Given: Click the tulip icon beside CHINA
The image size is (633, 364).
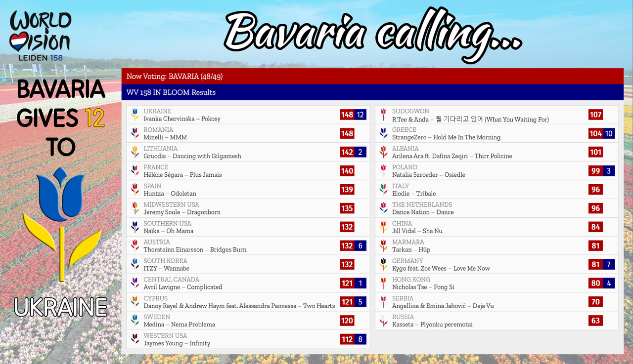Looking at the screenshot, I should click(383, 227).
